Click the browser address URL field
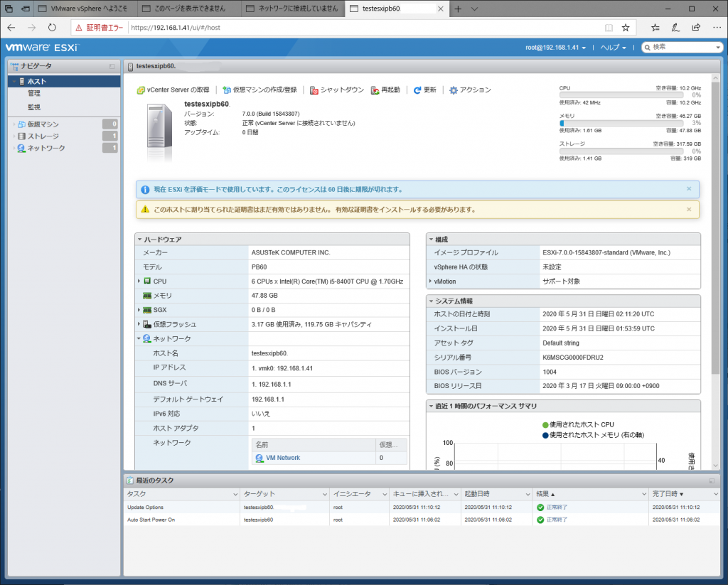Screen dimensions: 728x585 (x=365, y=28)
